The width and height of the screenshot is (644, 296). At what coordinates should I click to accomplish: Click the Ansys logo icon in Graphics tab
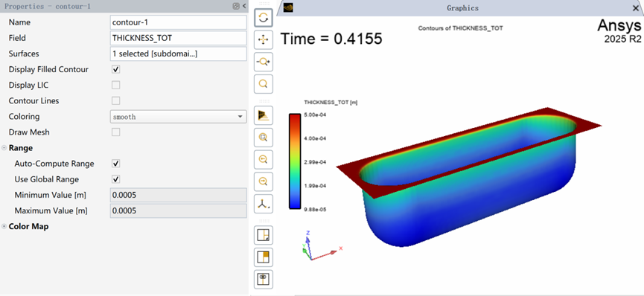click(x=288, y=7)
